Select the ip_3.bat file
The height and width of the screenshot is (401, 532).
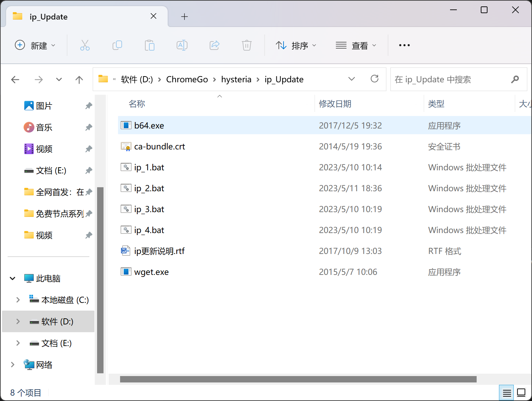(149, 209)
